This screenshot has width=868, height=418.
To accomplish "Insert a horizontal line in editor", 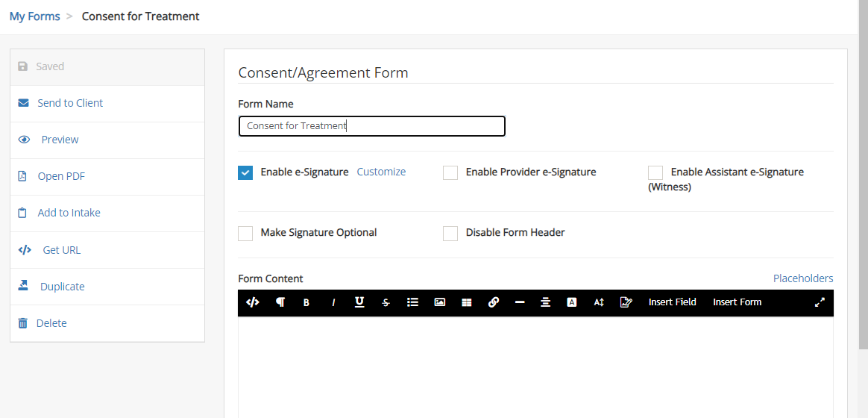I will [520, 303].
